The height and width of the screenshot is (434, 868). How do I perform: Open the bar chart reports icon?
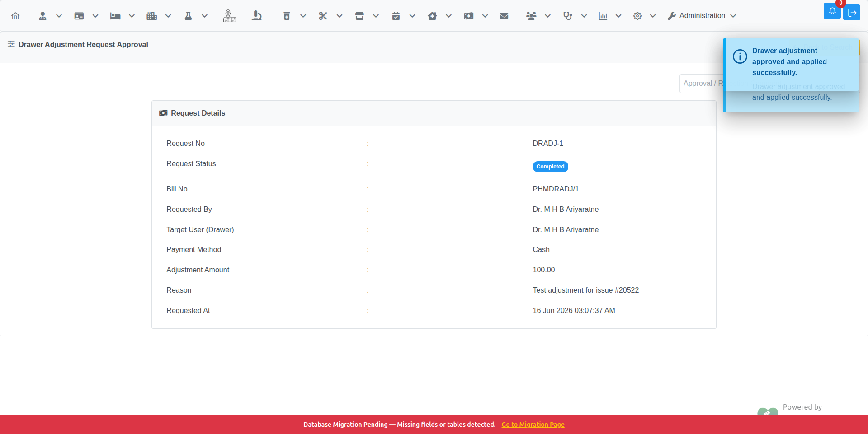coord(603,16)
